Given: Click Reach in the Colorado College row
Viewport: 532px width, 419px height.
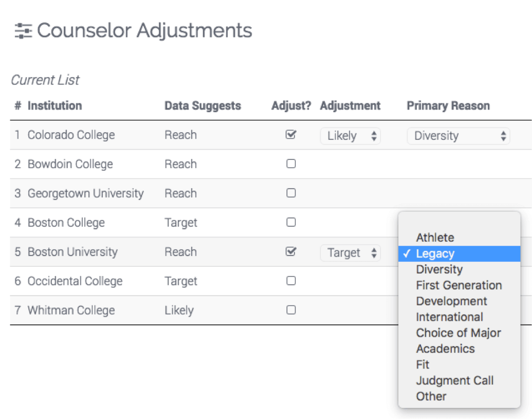Looking at the screenshot, I should tap(180, 135).
